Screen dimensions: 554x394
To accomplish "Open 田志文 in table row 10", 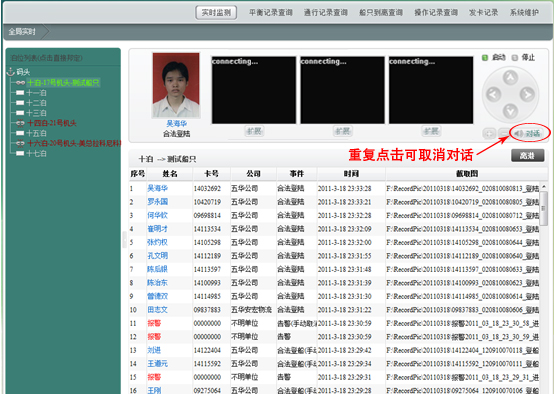I will pos(158,310).
